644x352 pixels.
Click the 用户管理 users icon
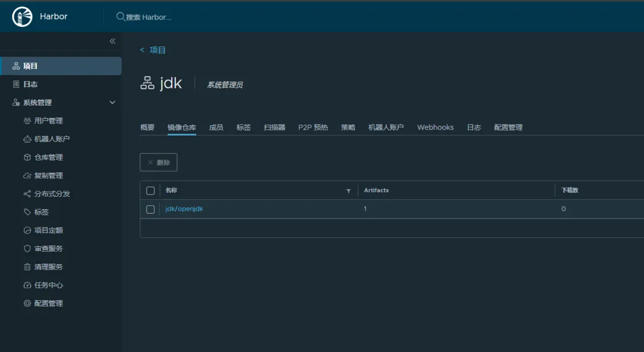(27, 121)
